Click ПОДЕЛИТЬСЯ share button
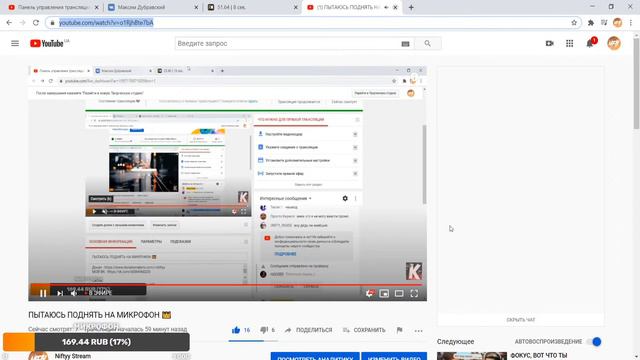 point(309,330)
